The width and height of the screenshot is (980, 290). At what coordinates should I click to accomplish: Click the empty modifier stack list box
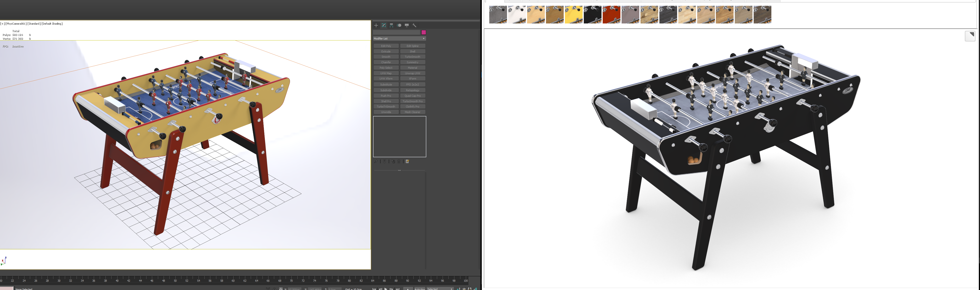(x=400, y=137)
